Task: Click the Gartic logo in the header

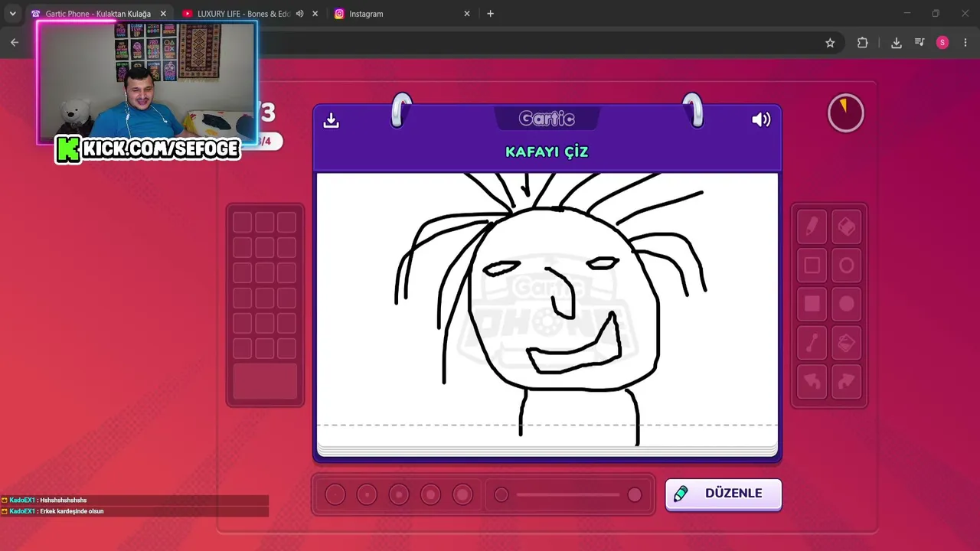Action: (x=547, y=119)
